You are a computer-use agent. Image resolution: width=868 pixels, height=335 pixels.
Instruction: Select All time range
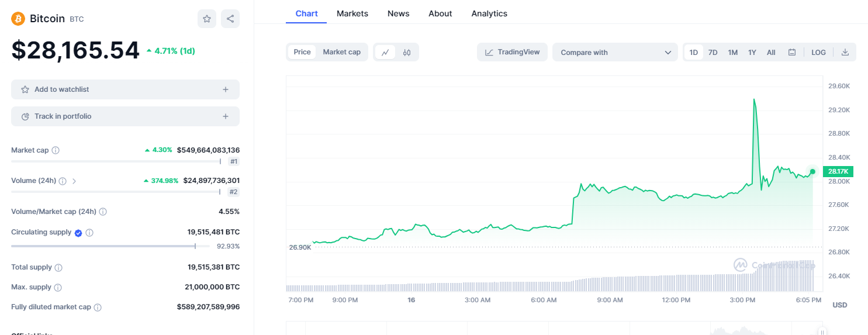point(771,52)
